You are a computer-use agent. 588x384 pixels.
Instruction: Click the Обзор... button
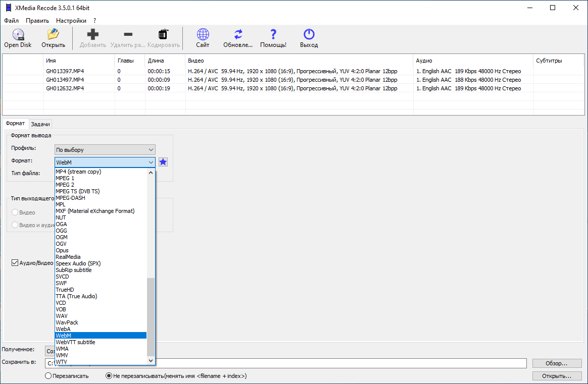(557, 363)
